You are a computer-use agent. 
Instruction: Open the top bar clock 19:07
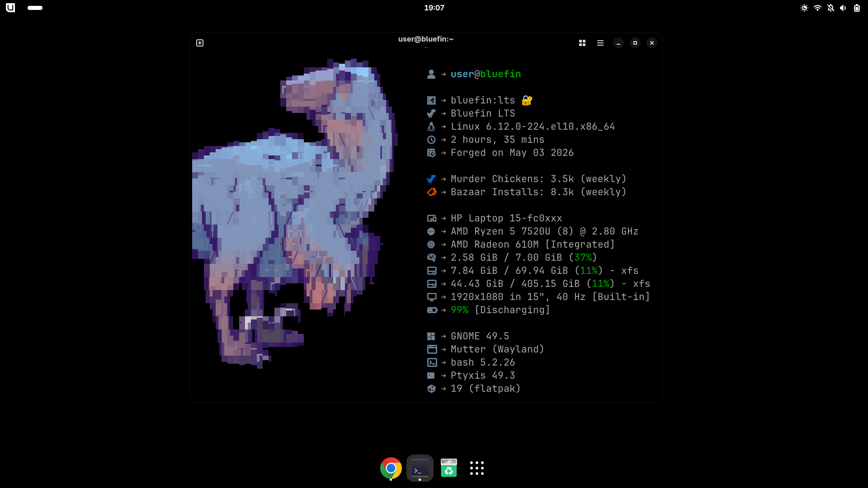pos(434,8)
